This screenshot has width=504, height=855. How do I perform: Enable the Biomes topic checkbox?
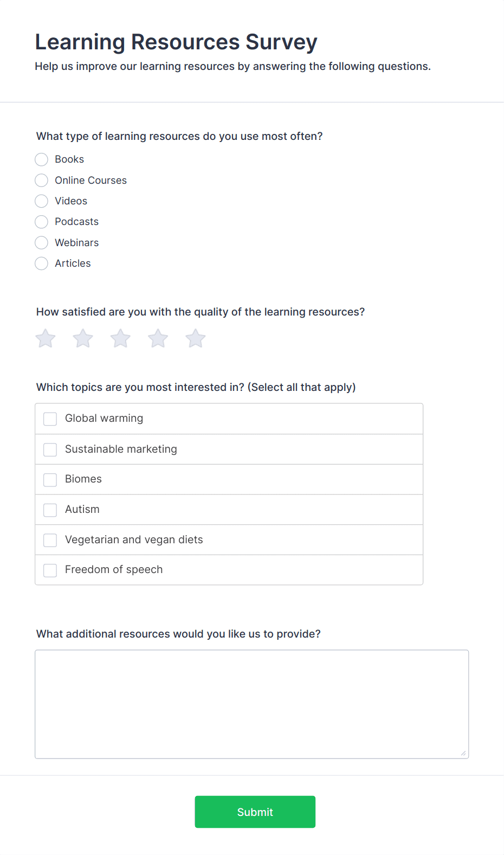(50, 480)
